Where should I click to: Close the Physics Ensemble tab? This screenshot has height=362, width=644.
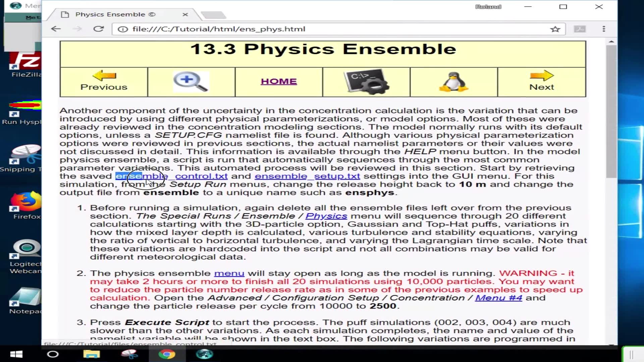tap(185, 14)
